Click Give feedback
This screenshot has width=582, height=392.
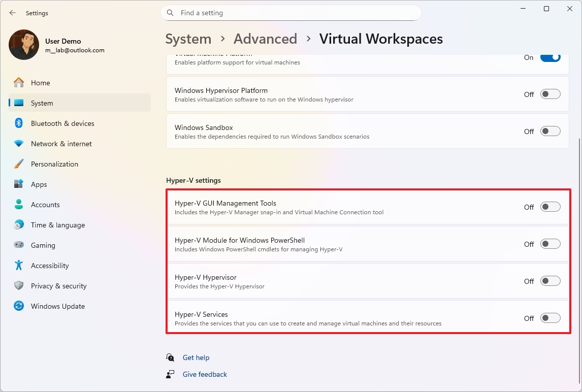point(204,374)
